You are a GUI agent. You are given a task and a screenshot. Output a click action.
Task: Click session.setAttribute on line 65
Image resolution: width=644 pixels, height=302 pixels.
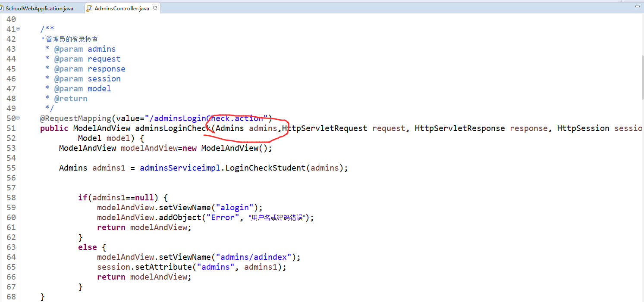click(x=145, y=267)
